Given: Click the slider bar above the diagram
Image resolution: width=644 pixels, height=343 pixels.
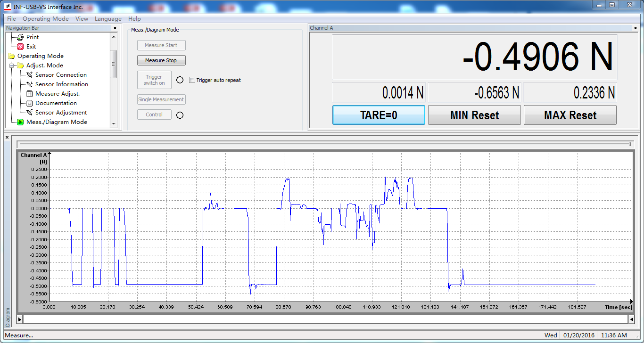Looking at the screenshot, I should coord(324,144).
